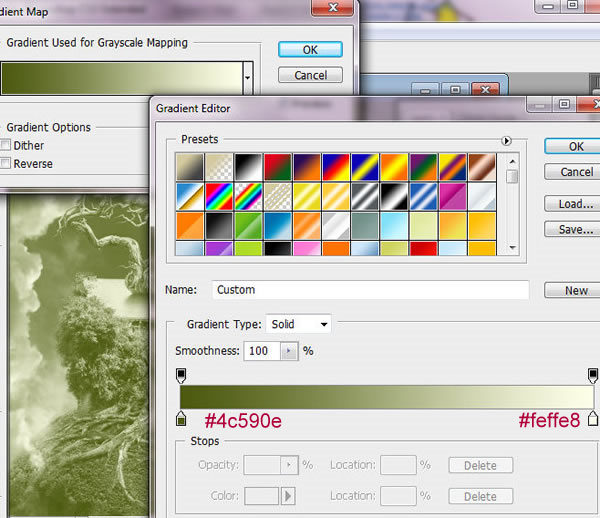Click the Smoothness value field
600x518 pixels.
262,350
